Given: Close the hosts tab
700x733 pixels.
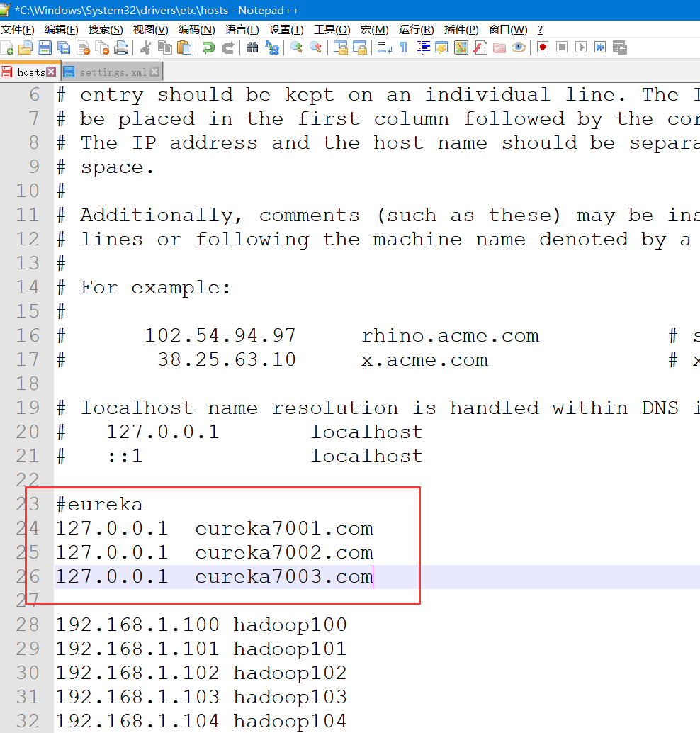Looking at the screenshot, I should coord(52,72).
